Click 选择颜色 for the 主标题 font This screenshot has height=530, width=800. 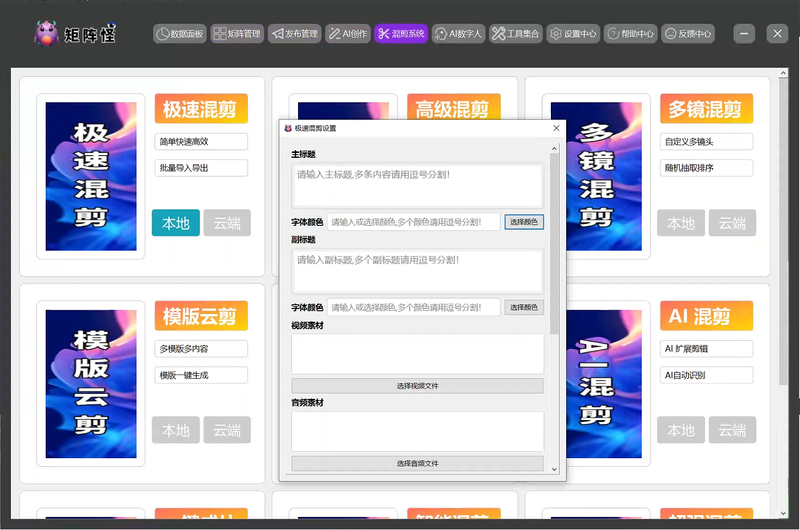(524, 222)
